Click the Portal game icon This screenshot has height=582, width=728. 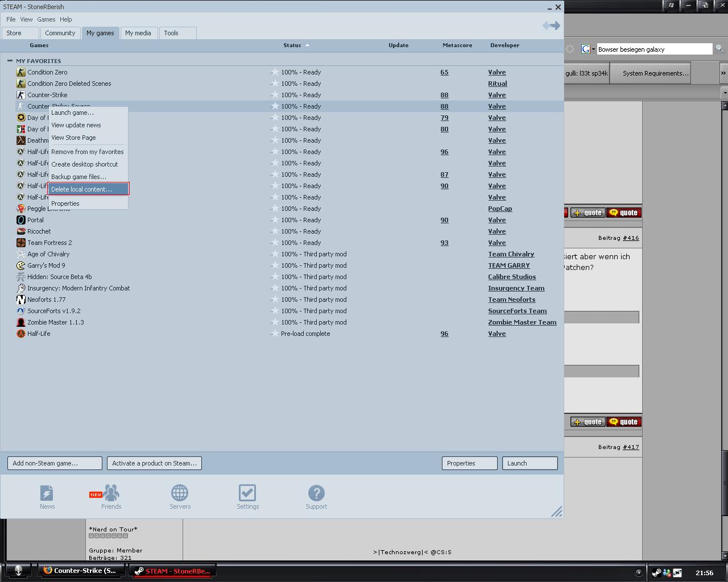tap(21, 220)
